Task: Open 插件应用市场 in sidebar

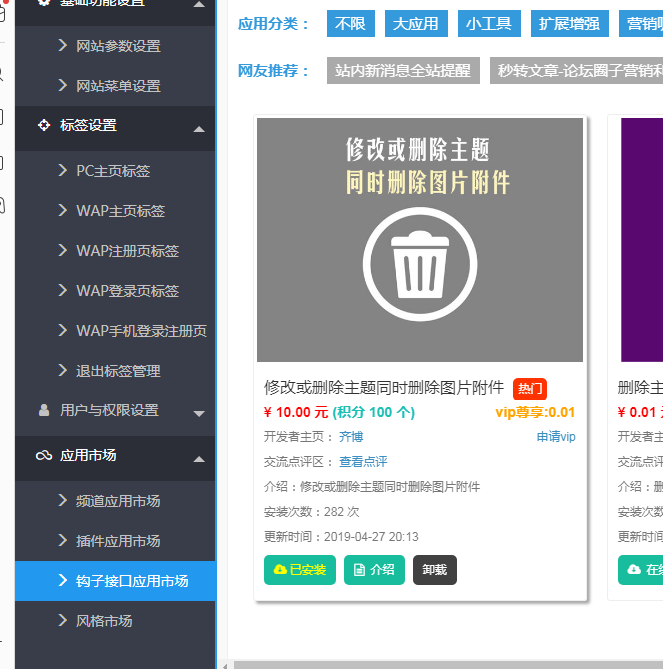Action: coord(118,541)
